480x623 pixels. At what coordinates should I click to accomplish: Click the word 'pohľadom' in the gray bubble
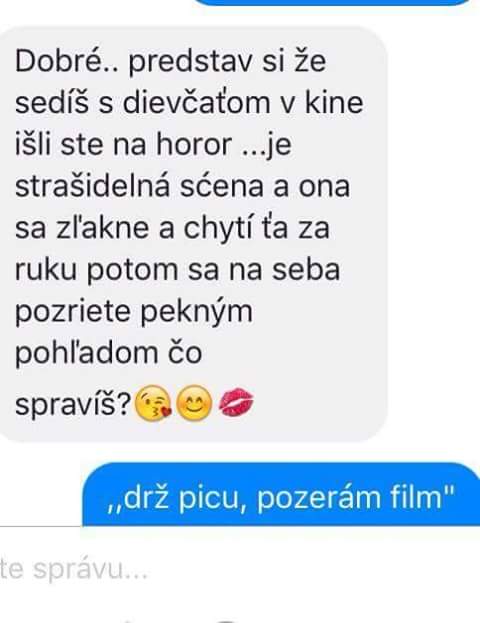click(86, 354)
